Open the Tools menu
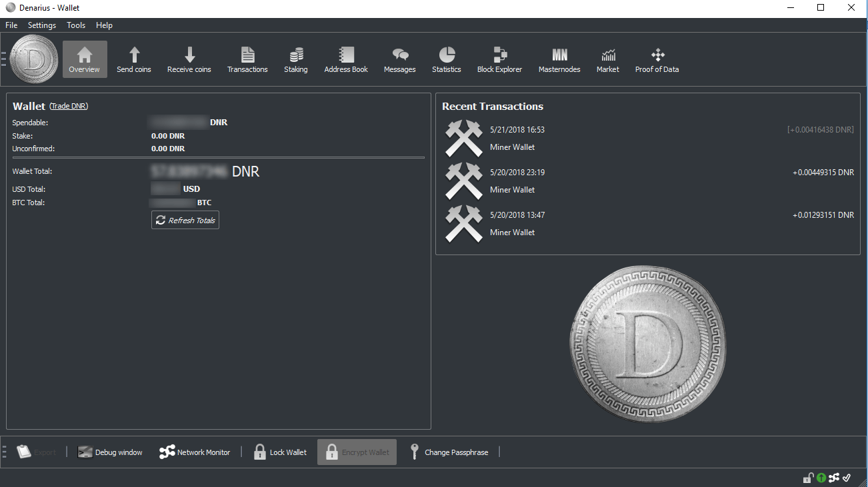This screenshot has width=868, height=487. tap(75, 25)
